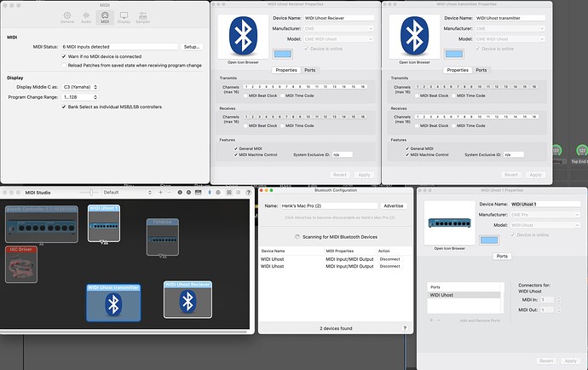Image resolution: width=588 pixels, height=370 pixels.
Task: Click the info icon in MIDI Studio toolbar
Action: [180, 193]
